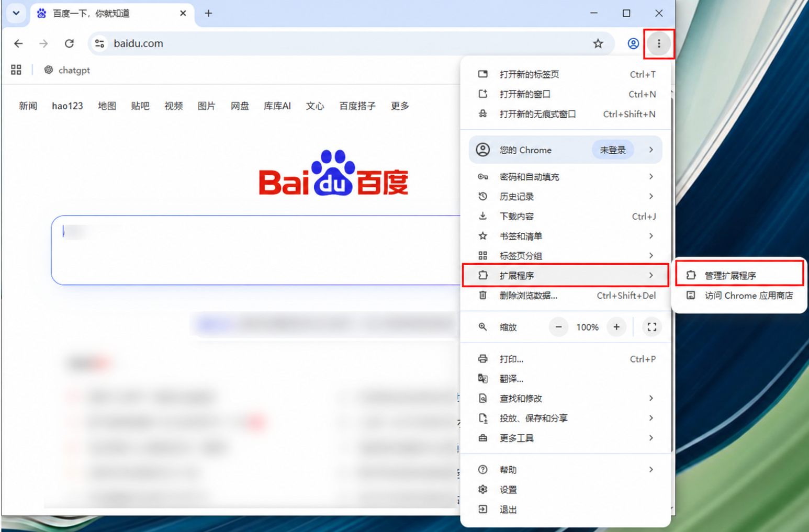The height and width of the screenshot is (532, 809).
Task: Open the hao123 link on Baidu
Action: click(68, 106)
